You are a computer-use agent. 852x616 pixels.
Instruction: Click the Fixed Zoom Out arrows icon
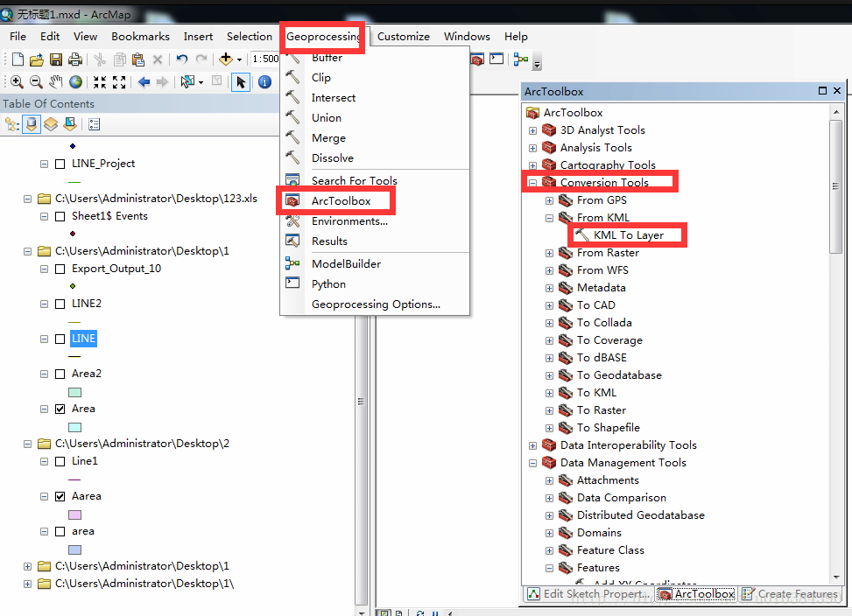(x=119, y=82)
